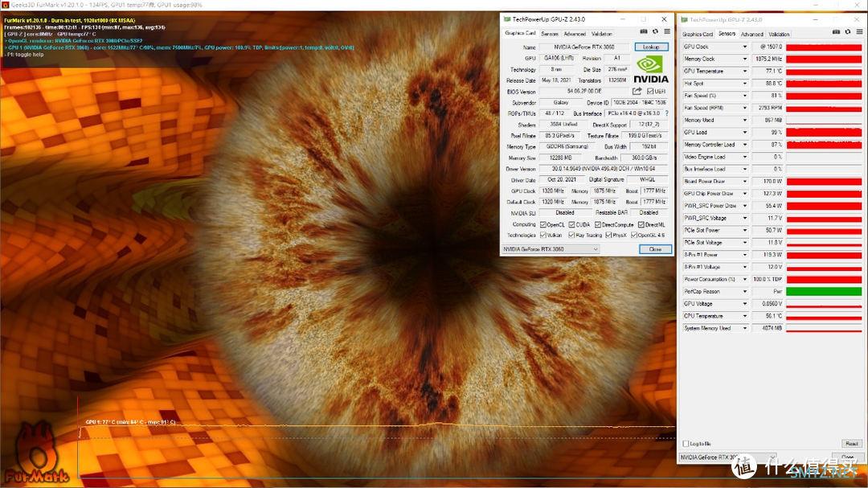Click BIOS export share icon next to UEFI
Image resolution: width=868 pixels, height=488 pixels.
pyautogui.click(x=637, y=91)
